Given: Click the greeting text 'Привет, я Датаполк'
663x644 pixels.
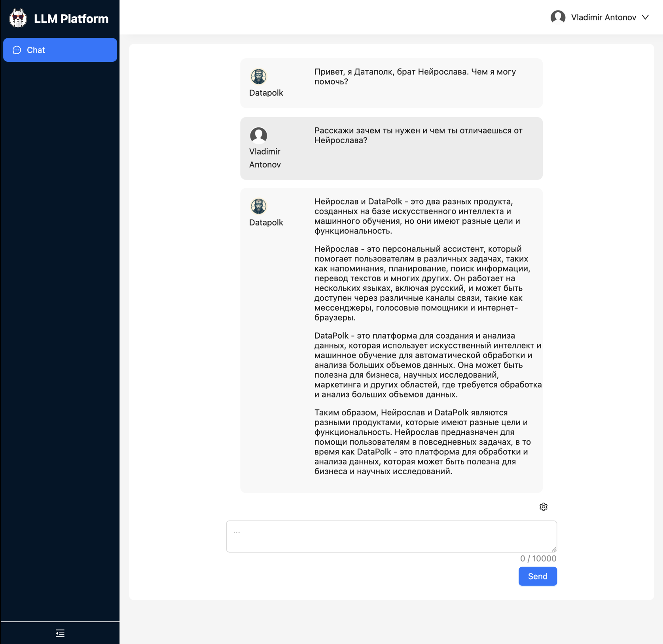Looking at the screenshot, I should click(x=415, y=77).
